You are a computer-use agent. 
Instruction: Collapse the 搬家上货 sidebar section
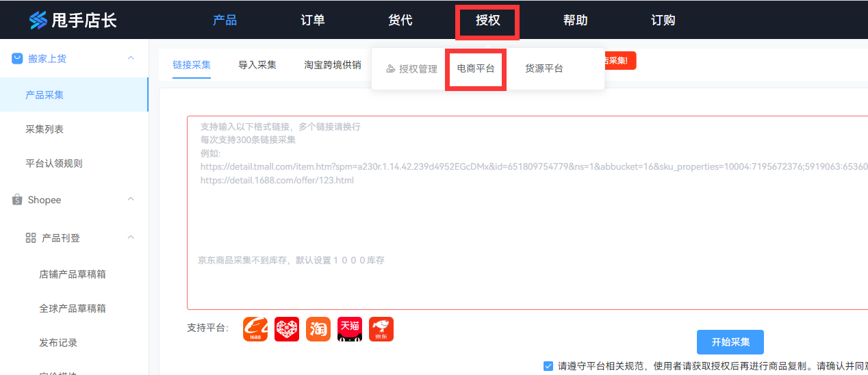pos(131,58)
